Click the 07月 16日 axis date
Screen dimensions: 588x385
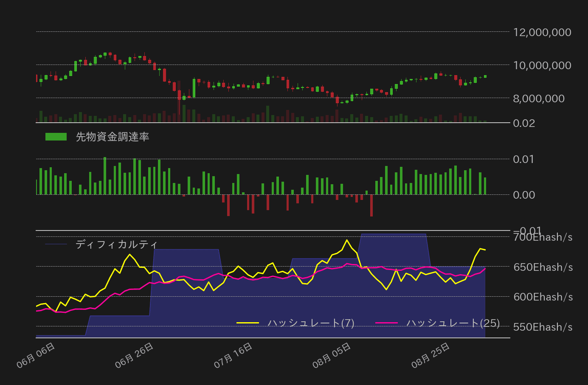tap(234, 355)
